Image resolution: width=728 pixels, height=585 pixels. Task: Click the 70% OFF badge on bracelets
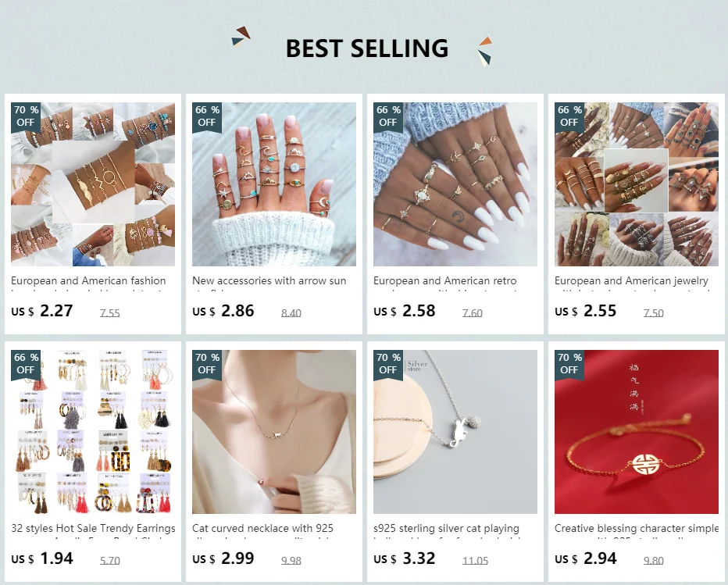coord(26,116)
